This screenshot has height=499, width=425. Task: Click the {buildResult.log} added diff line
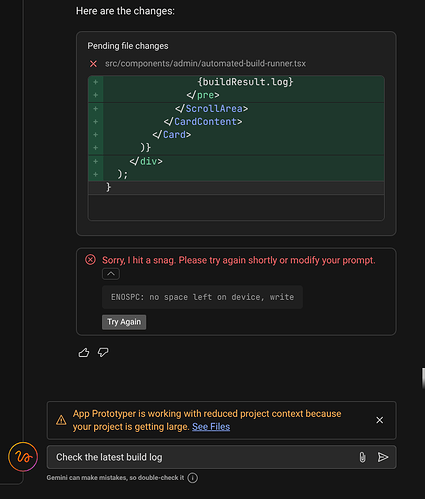point(236,82)
